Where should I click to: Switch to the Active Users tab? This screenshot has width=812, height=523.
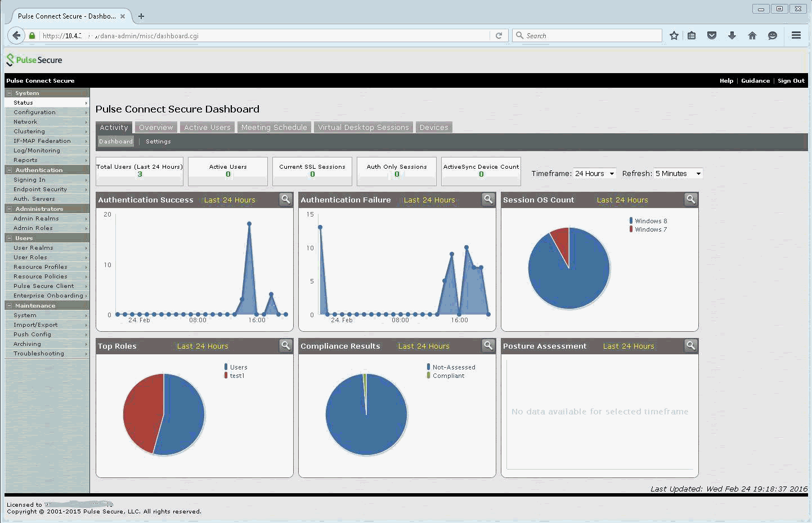207,128
